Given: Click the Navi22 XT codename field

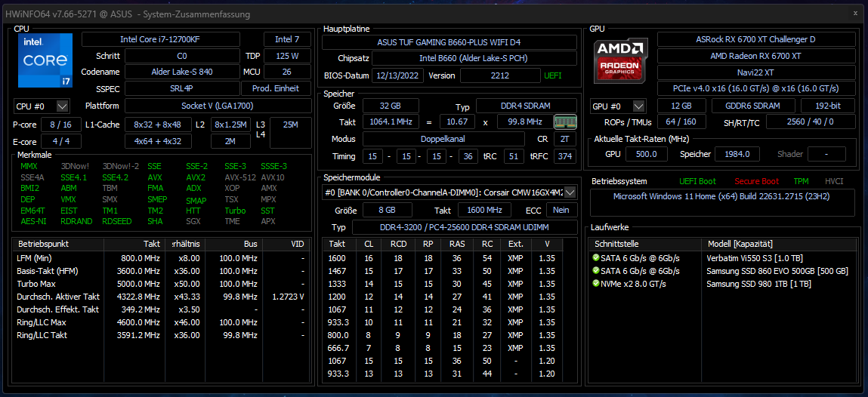Looking at the screenshot, I should point(755,72).
